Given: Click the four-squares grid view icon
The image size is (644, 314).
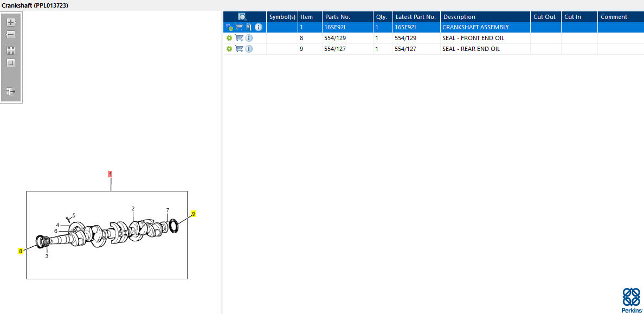Looking at the screenshot, I should [x=11, y=50].
